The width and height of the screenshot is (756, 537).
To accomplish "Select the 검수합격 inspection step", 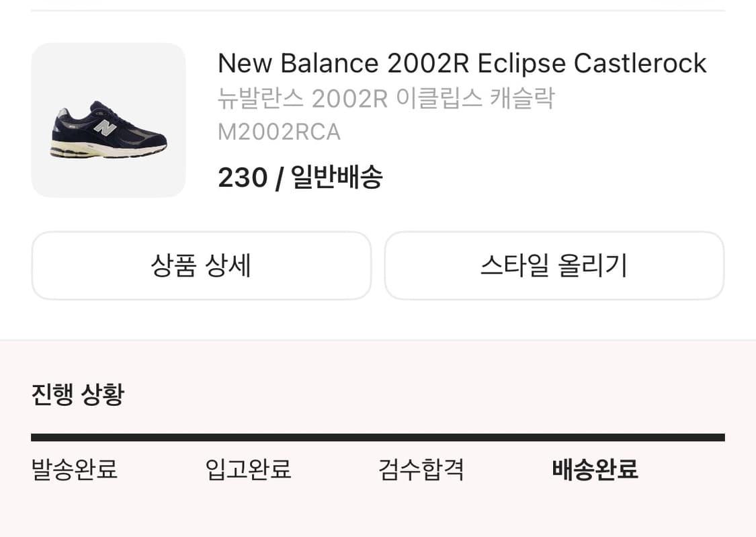I will 421,470.
